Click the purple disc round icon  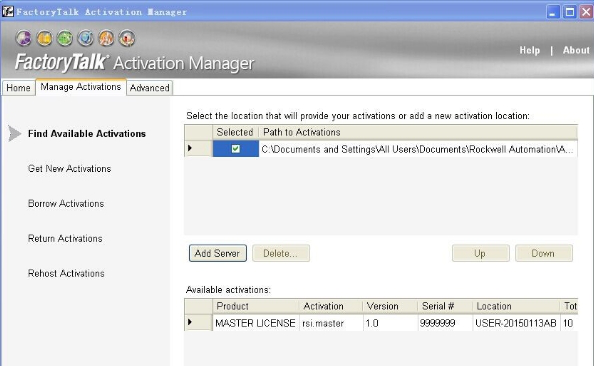click(x=23, y=39)
